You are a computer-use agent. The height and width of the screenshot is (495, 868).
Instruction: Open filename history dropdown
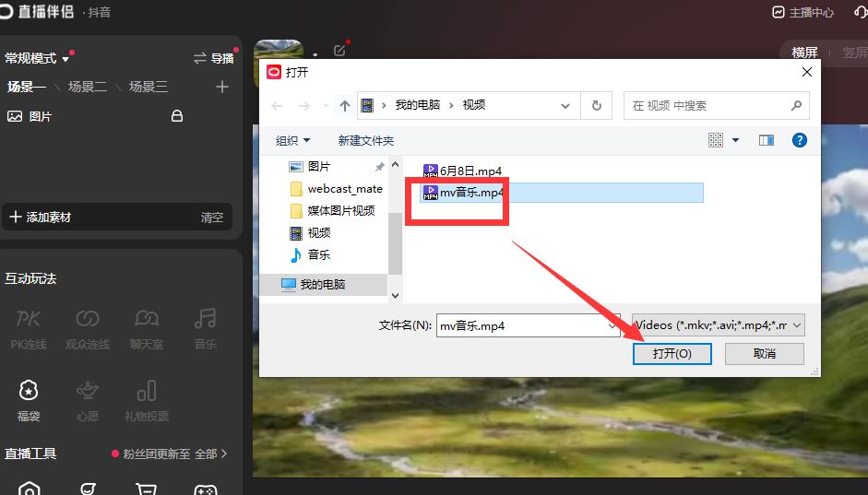612,325
